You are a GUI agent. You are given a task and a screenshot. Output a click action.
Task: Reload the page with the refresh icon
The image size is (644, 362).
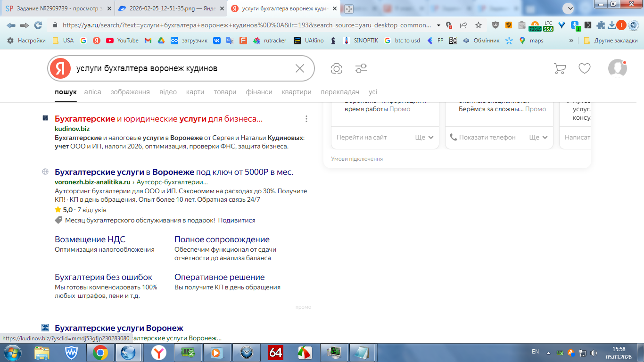point(38,25)
